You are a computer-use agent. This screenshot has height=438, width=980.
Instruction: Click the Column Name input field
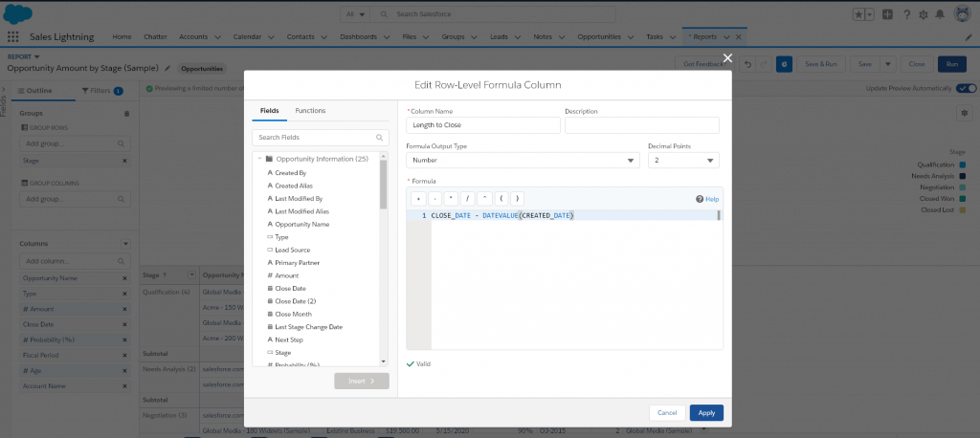[483, 125]
